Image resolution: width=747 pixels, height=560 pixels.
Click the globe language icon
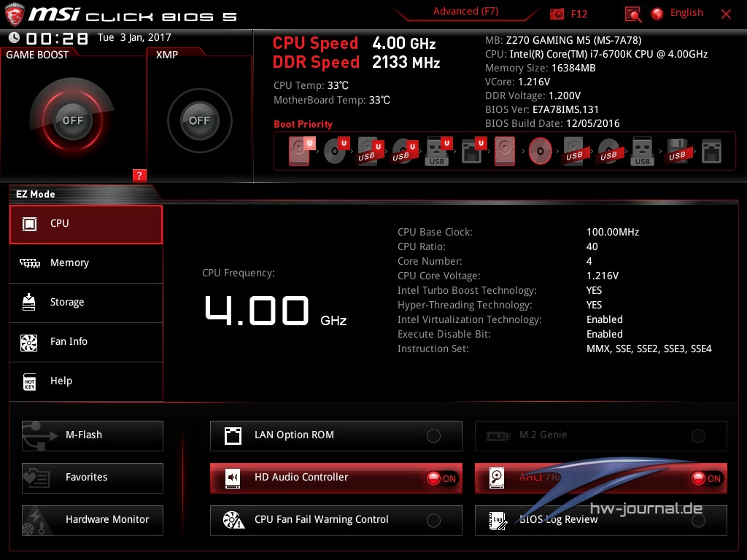point(657,13)
